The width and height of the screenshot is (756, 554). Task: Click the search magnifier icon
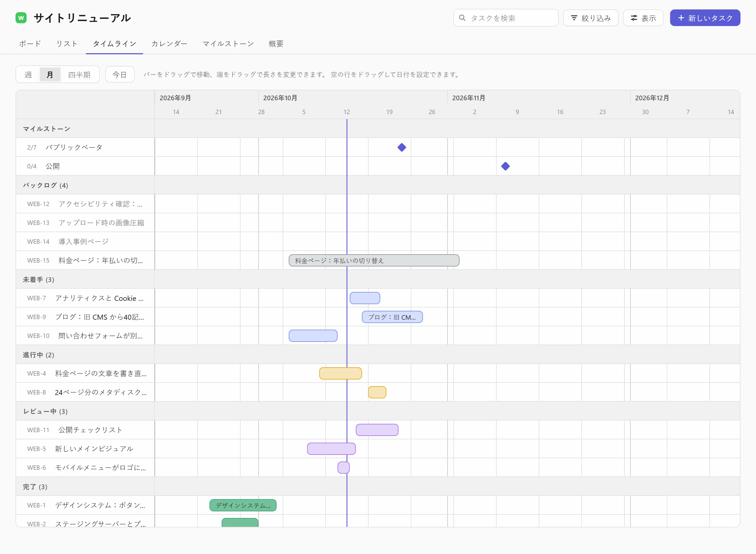462,18
